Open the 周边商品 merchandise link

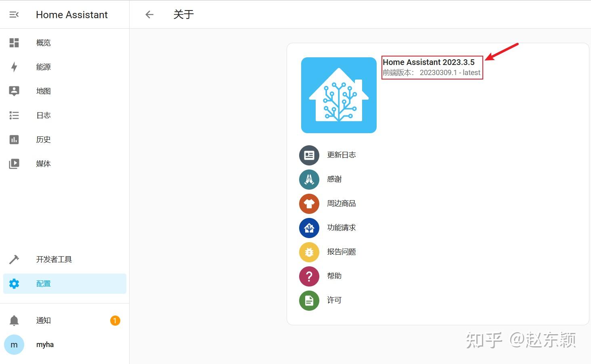[342, 203]
